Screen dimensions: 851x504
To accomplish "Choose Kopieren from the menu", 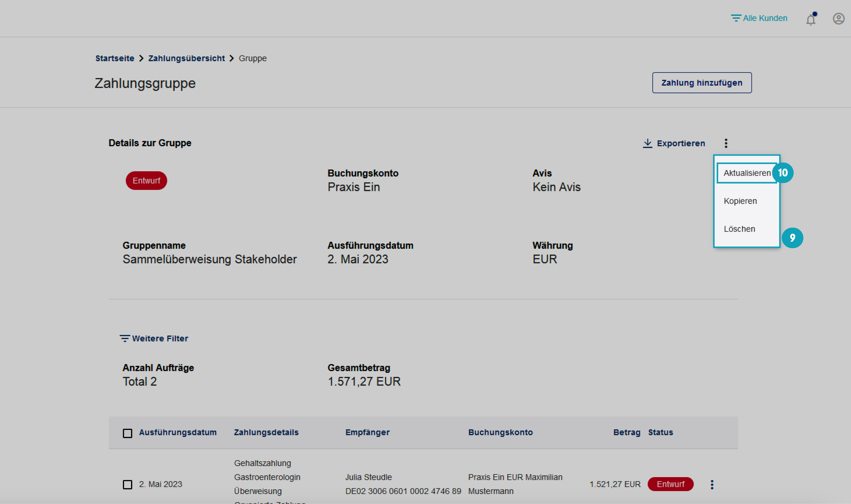I will pos(740,201).
